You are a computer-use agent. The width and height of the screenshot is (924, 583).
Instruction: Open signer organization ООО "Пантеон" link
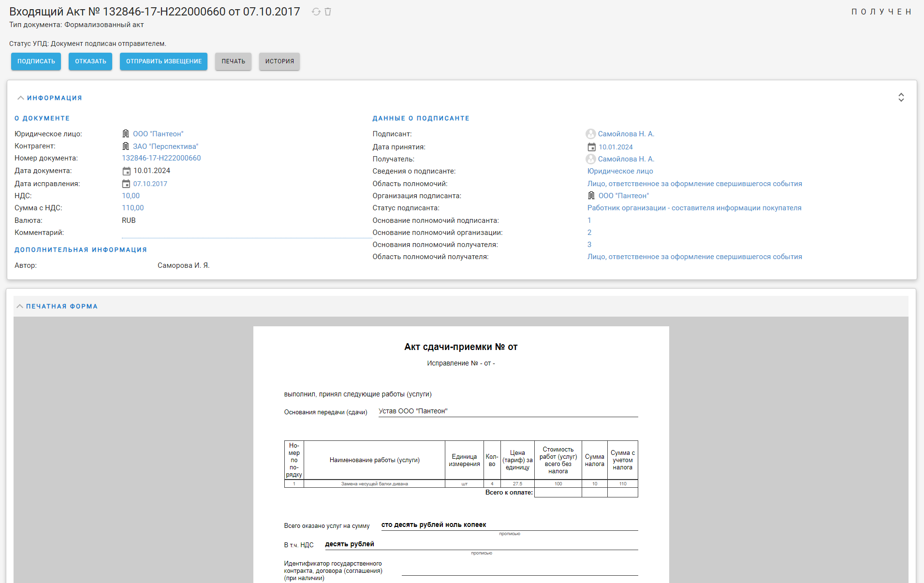624,196
